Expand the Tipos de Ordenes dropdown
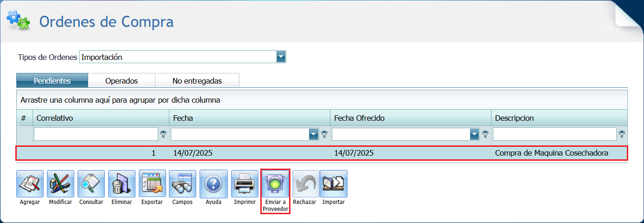This screenshot has height=223, width=644. pyautogui.click(x=281, y=57)
